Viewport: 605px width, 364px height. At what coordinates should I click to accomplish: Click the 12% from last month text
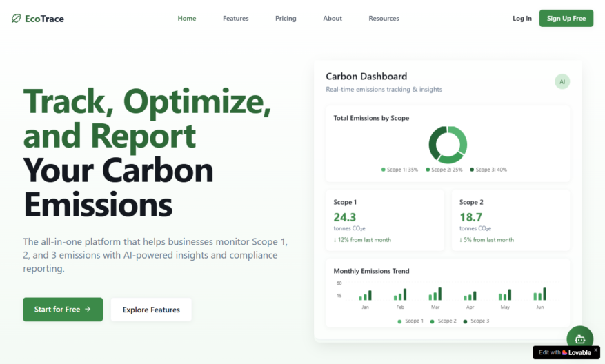click(x=362, y=239)
